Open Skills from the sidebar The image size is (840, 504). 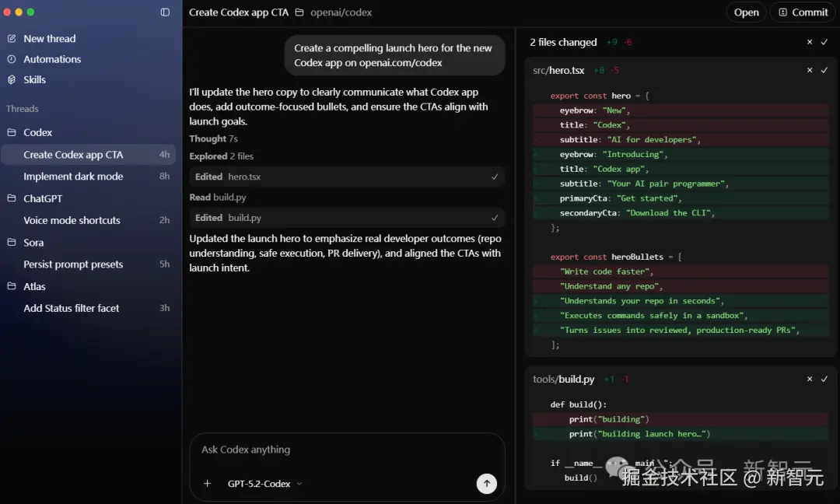click(x=34, y=79)
